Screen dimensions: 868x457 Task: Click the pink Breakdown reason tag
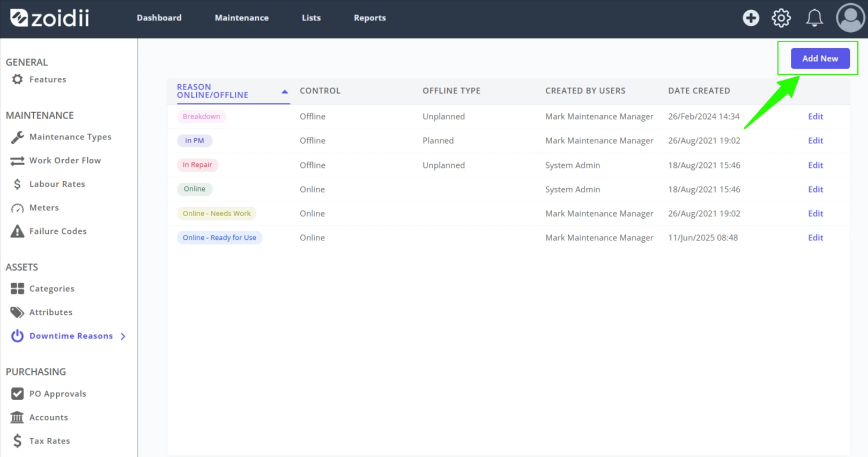point(202,116)
